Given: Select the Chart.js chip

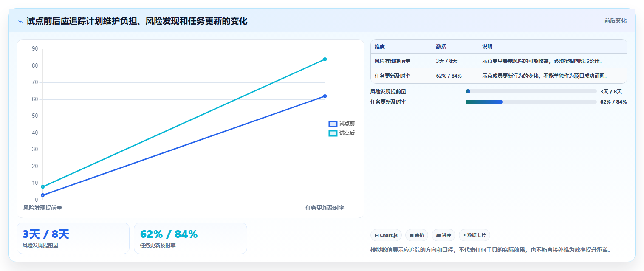Looking at the screenshot, I should (x=386, y=235).
